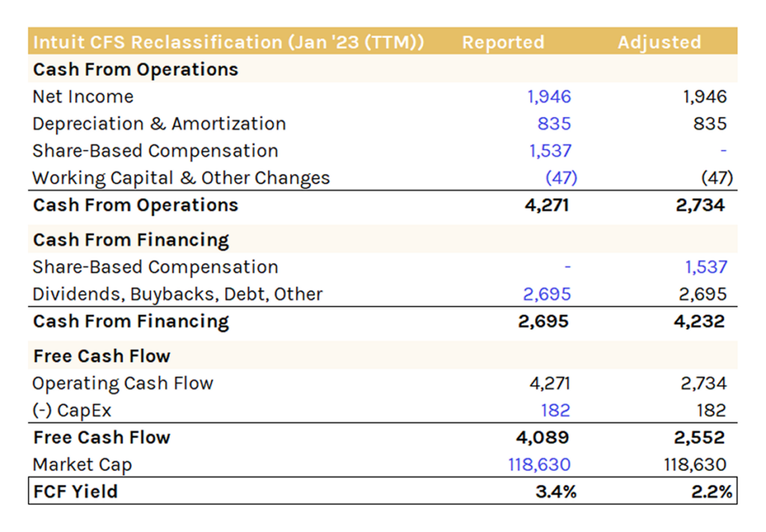The image size is (766, 532).
Task: Select the 'Adjusted' column header
Action: [659, 42]
